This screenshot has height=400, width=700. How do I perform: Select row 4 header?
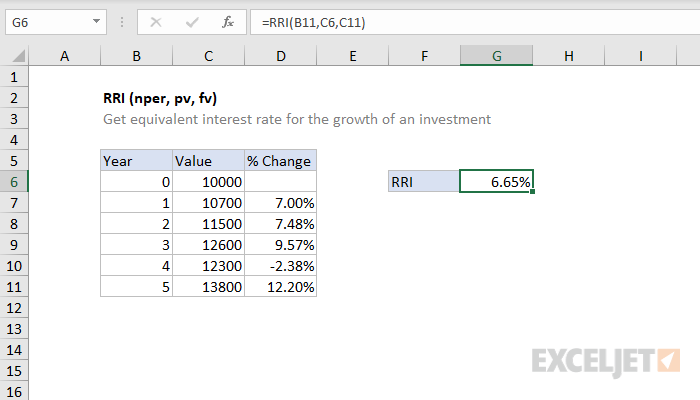14,140
